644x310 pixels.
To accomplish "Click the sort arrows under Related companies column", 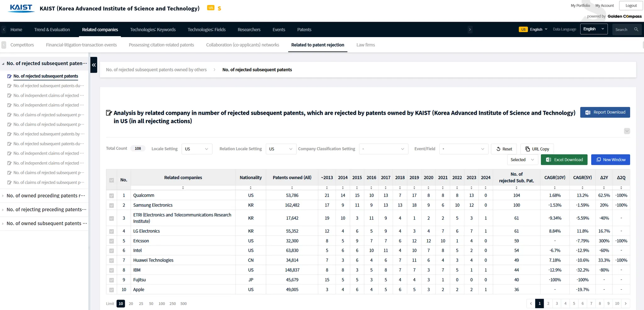I will (183, 188).
